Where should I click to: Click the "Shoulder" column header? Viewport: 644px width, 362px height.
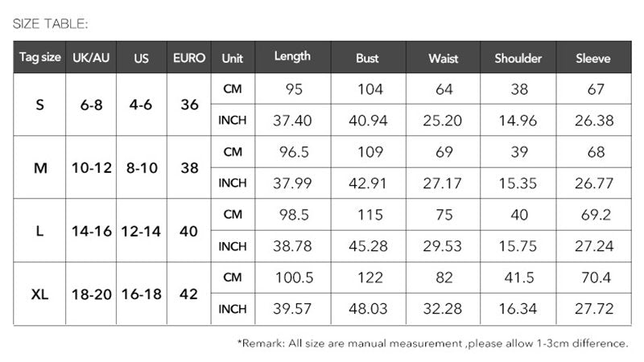click(518, 58)
